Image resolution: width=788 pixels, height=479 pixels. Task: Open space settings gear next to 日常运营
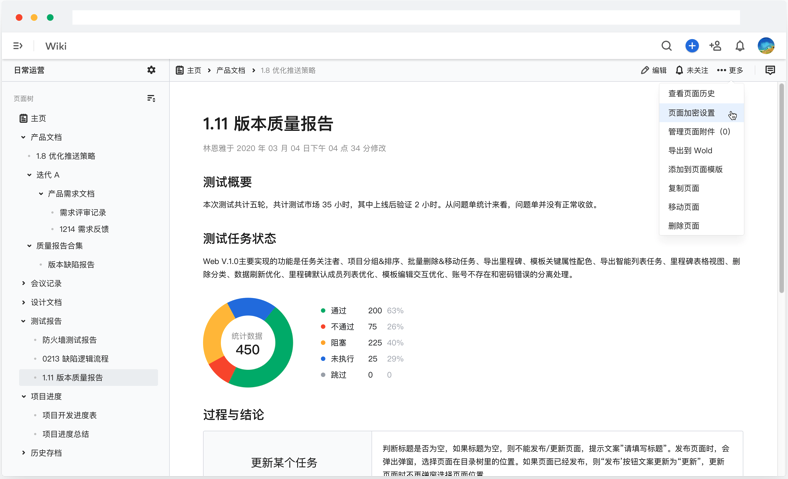[151, 70]
